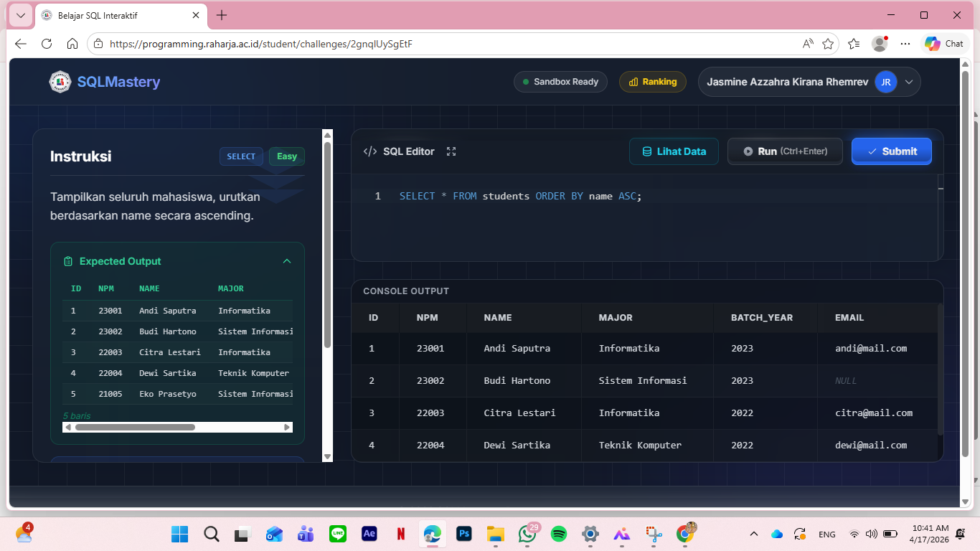
Task: Add this page to favorites
Action: point(828,44)
